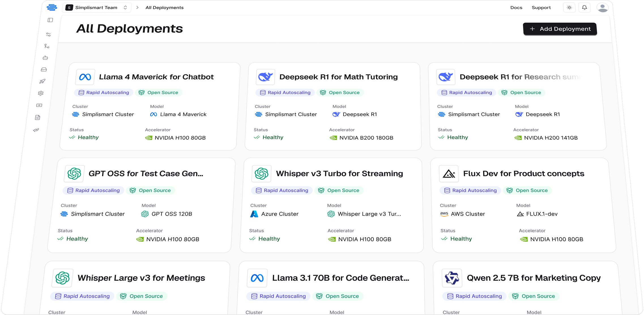Click Rapid Autoscaling tag on Flux Dev card
Viewport: 644px width, 315px height.
pyautogui.click(x=470, y=190)
